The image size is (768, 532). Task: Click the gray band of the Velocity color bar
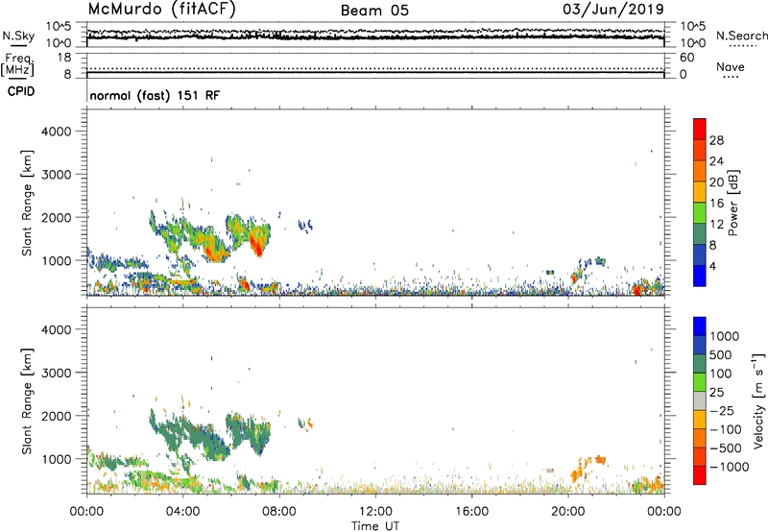700,400
